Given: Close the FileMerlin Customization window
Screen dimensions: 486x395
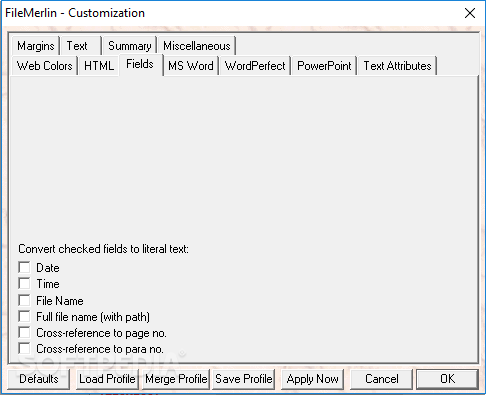Looking at the screenshot, I should [x=470, y=13].
